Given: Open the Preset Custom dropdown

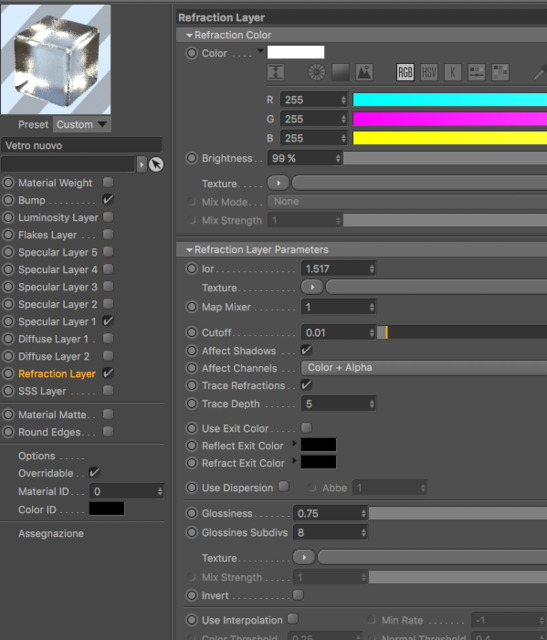Looking at the screenshot, I should click(x=82, y=124).
